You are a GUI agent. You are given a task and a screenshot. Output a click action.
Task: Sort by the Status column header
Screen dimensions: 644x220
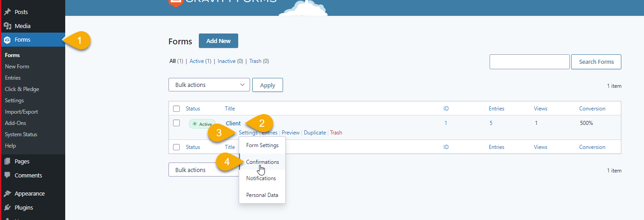point(193,109)
